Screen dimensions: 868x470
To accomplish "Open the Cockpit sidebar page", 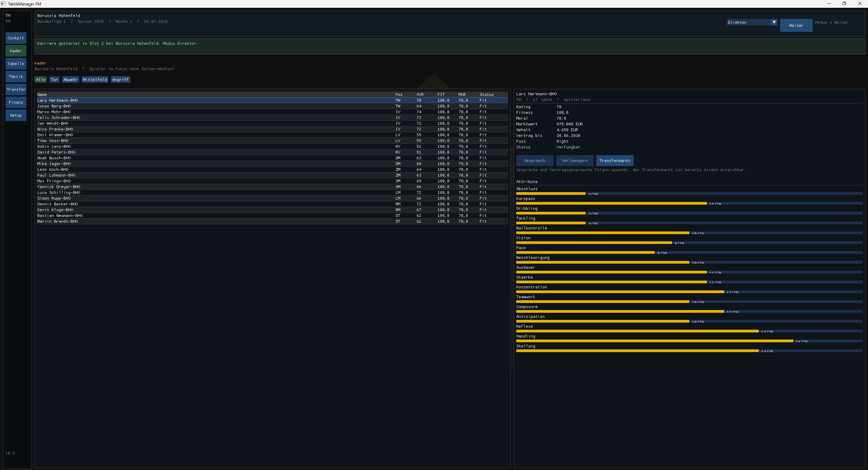I will [16, 38].
